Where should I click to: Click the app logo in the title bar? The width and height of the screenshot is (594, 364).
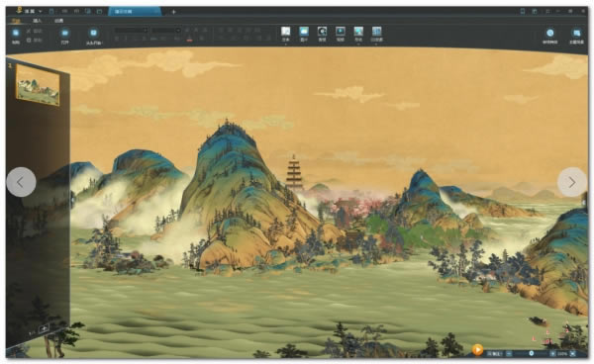[x=19, y=11]
